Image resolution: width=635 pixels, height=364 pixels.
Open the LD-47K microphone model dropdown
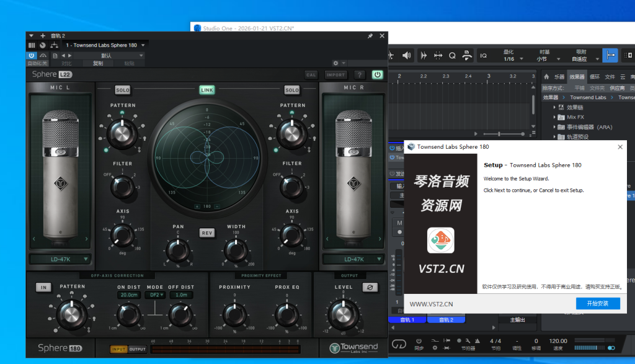click(x=60, y=259)
